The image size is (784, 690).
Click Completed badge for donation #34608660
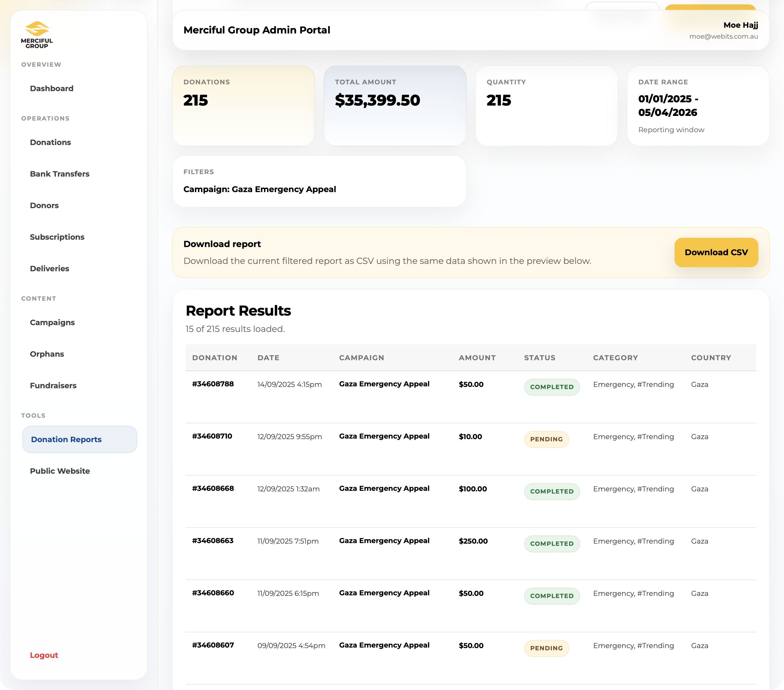(x=552, y=596)
